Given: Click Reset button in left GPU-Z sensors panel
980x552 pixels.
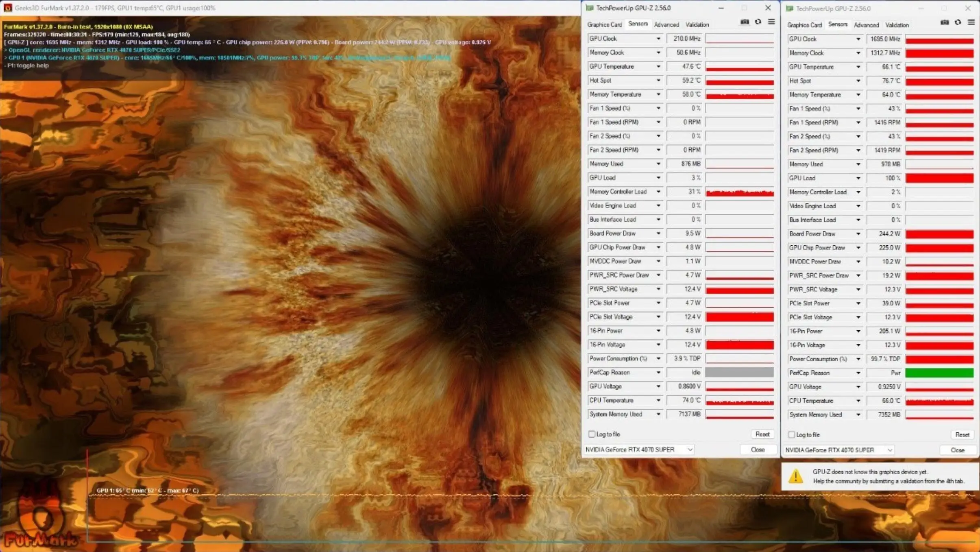Looking at the screenshot, I should point(762,434).
